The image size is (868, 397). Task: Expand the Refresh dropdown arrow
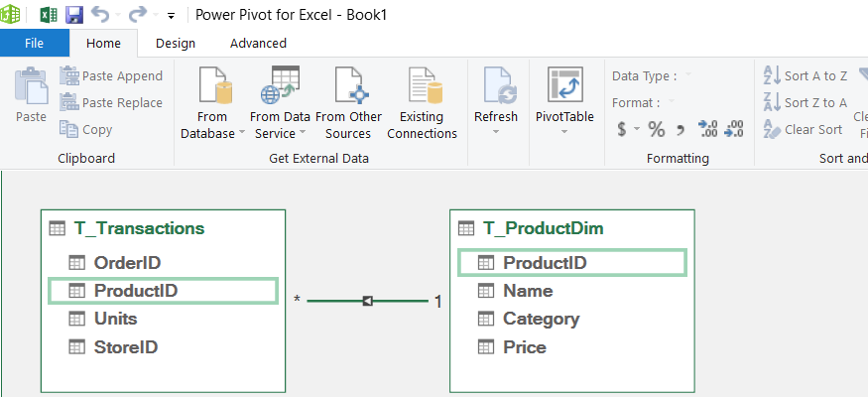coord(496,132)
